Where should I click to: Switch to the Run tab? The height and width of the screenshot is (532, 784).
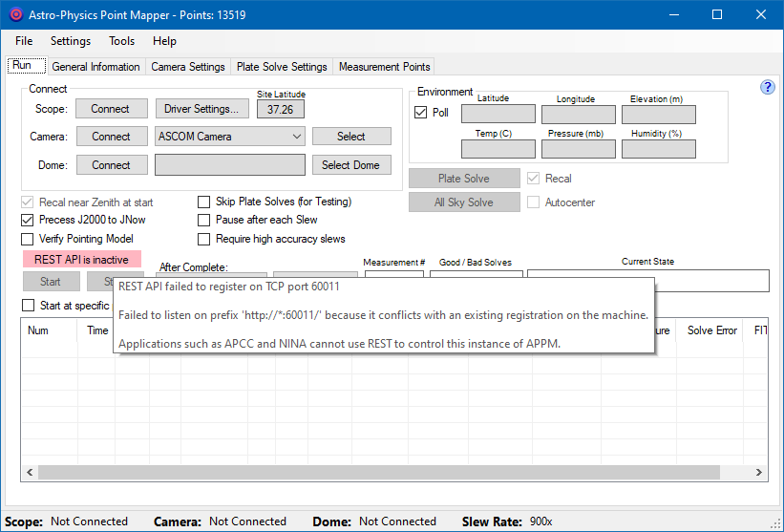(27, 66)
